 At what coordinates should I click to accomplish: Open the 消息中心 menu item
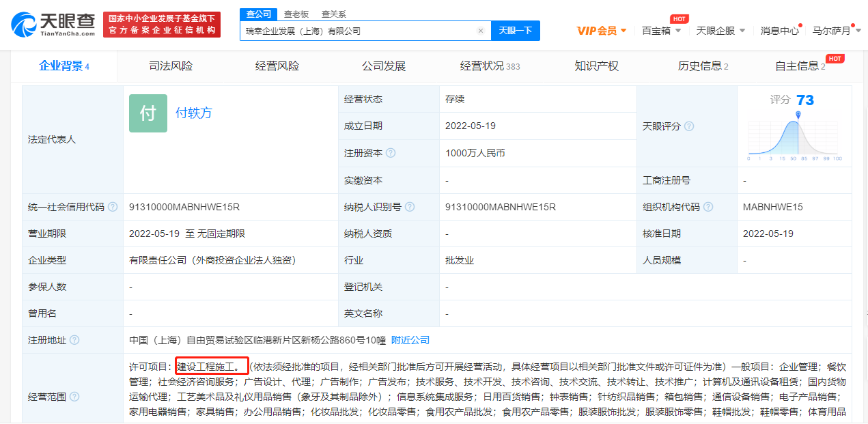click(x=780, y=30)
